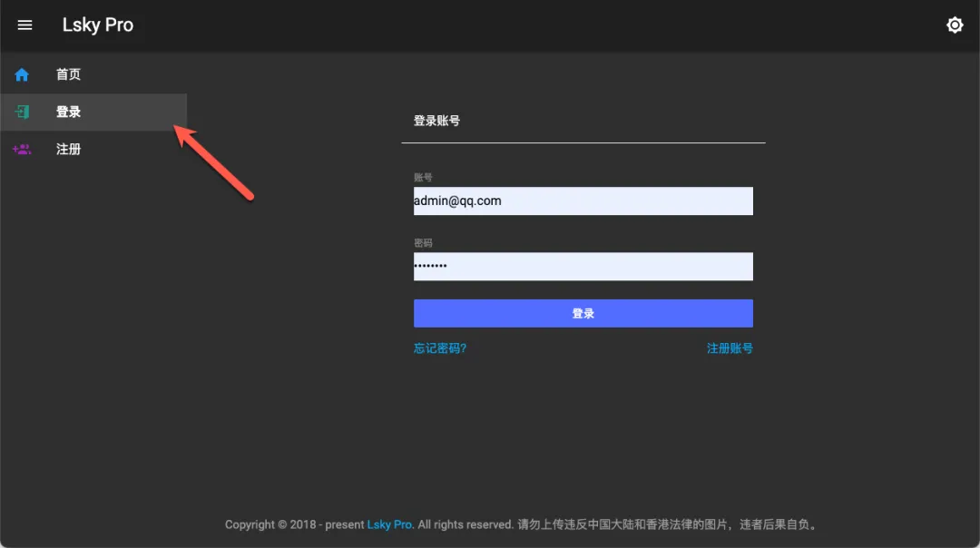Click the blue home icon in sidebar

22,74
